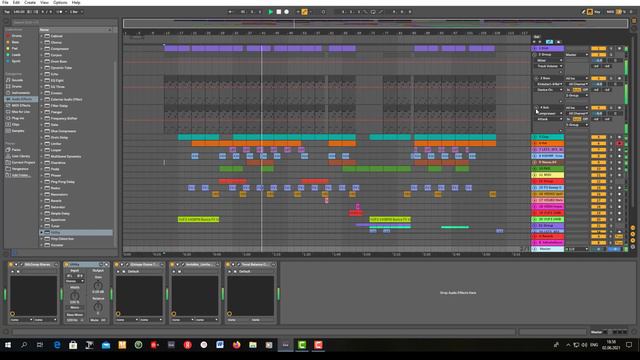Click the Bass Mono button in Utility
The image size is (640, 360).
click(x=75, y=315)
